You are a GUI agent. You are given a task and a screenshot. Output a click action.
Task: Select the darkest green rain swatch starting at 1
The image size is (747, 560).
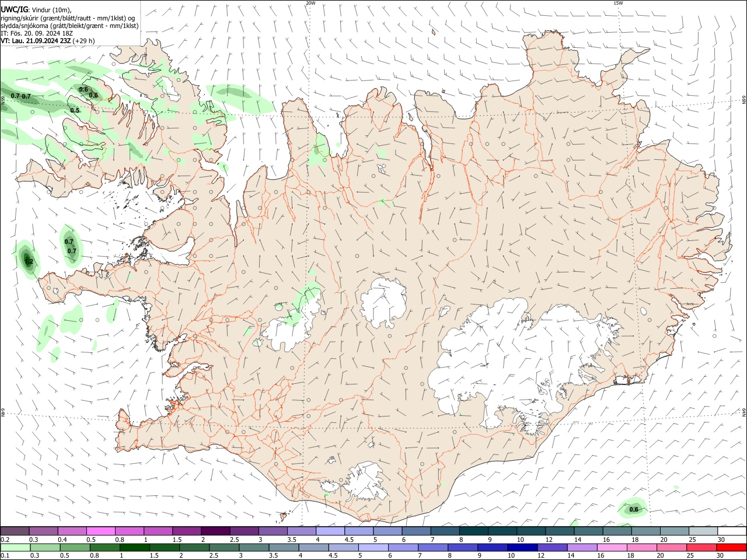click(x=134, y=547)
